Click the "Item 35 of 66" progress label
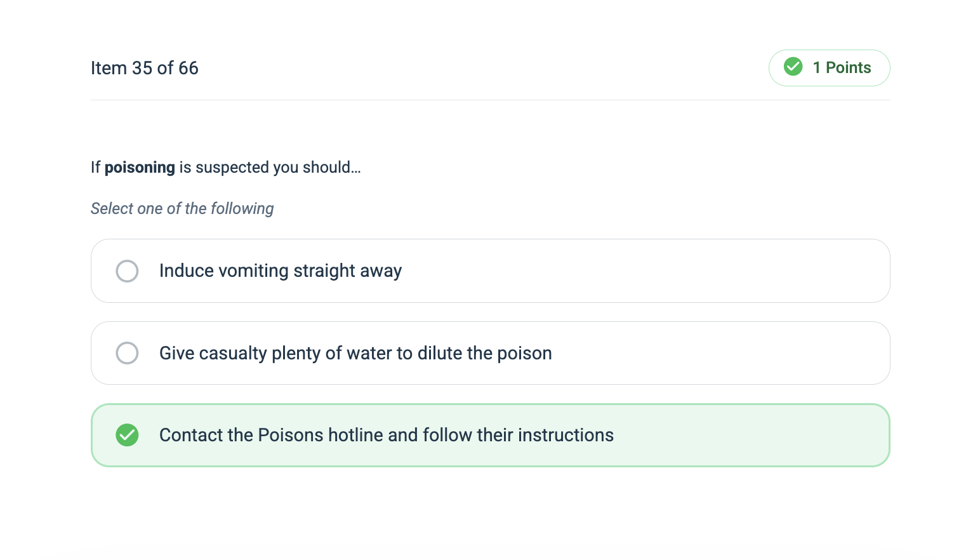The height and width of the screenshot is (560, 980). pos(144,68)
